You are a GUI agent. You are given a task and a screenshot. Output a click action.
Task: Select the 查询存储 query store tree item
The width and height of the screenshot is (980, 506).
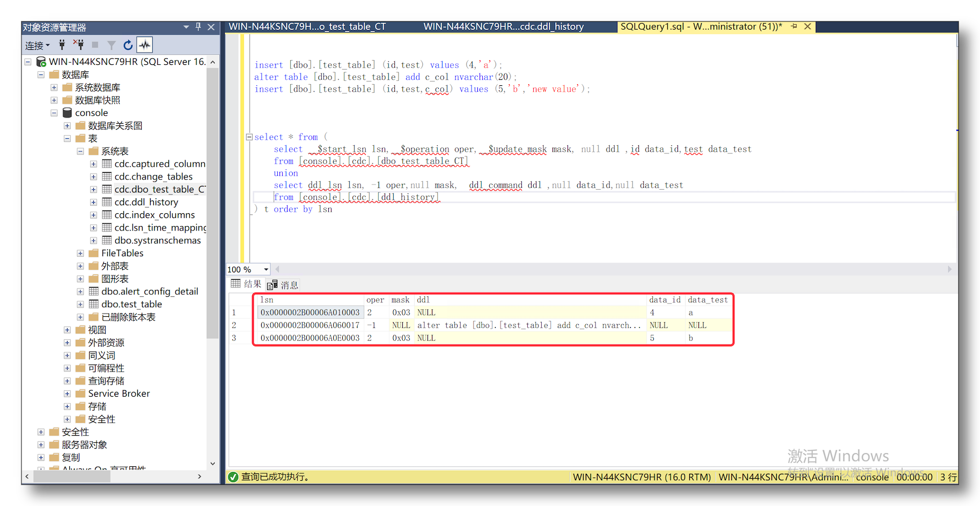[x=106, y=381]
